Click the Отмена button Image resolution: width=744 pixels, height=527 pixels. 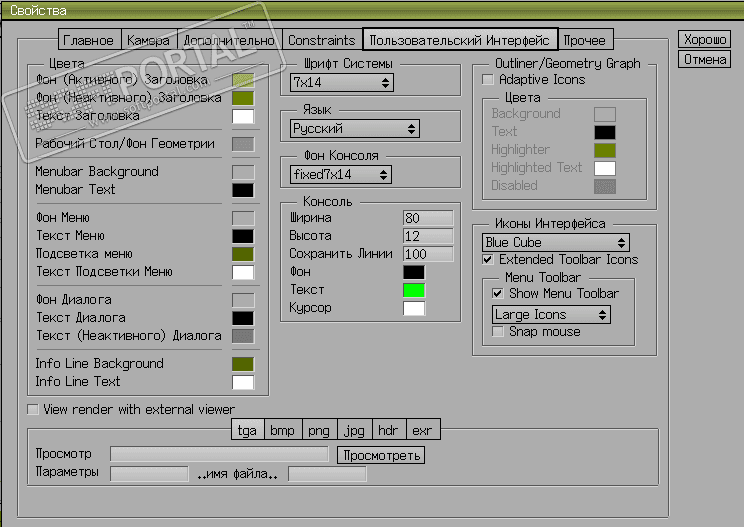click(x=705, y=59)
